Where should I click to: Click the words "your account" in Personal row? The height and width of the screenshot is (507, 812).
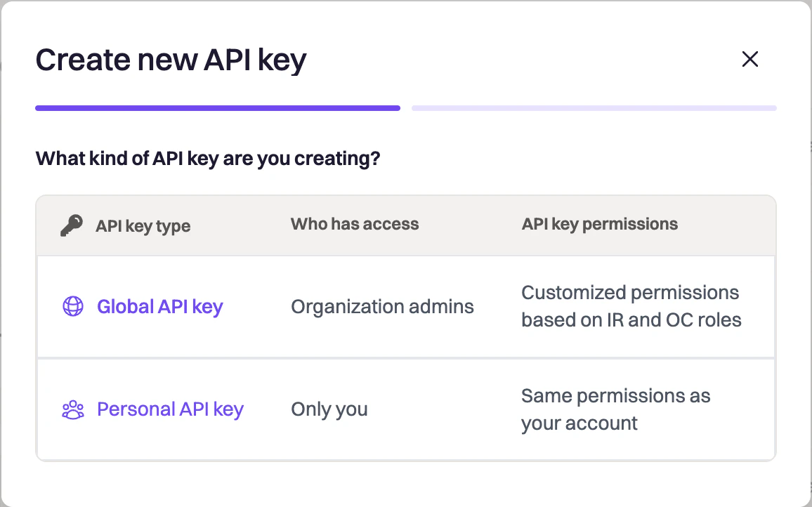click(x=579, y=423)
